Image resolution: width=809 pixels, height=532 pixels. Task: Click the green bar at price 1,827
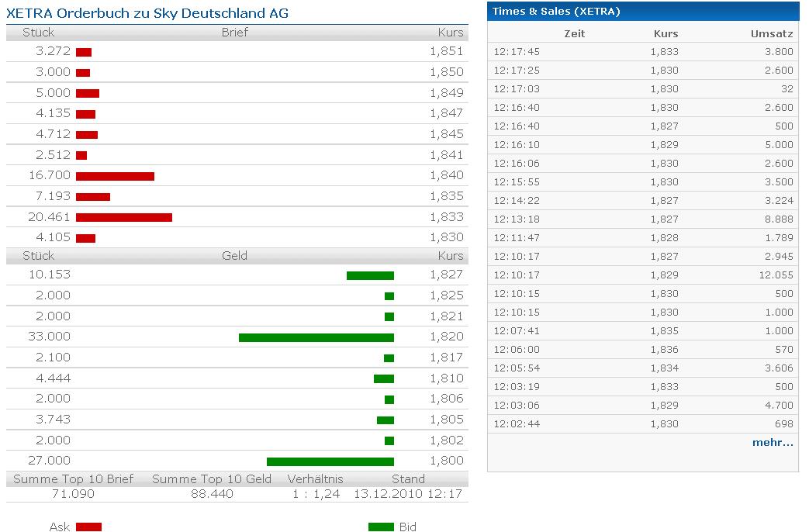coord(370,275)
